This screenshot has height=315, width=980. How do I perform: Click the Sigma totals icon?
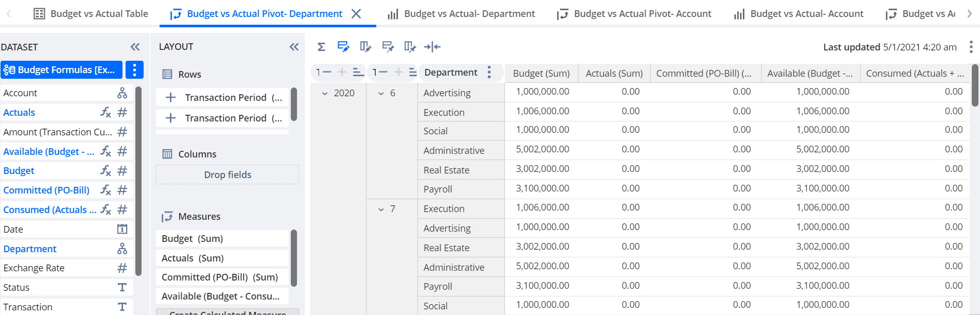pyautogui.click(x=321, y=47)
